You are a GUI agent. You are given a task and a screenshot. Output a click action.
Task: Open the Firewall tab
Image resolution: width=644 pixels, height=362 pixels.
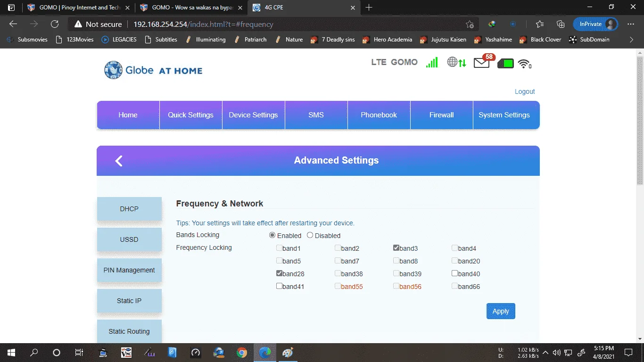click(x=442, y=115)
